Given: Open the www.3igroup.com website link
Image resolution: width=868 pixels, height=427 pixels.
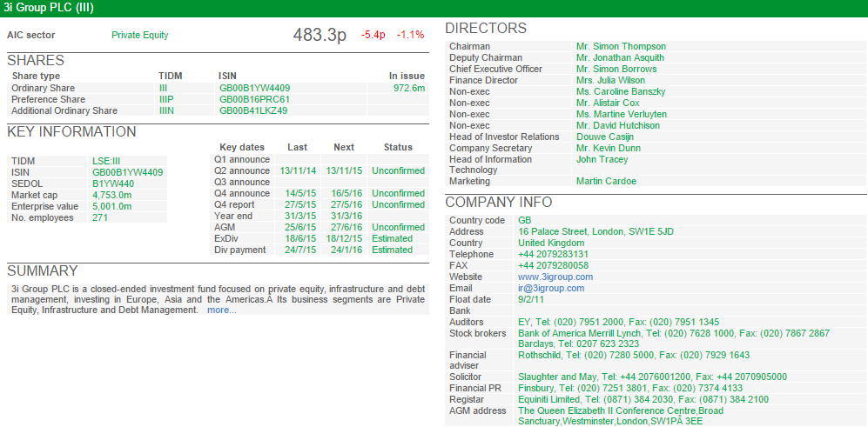Looking at the screenshot, I should pos(555,277).
